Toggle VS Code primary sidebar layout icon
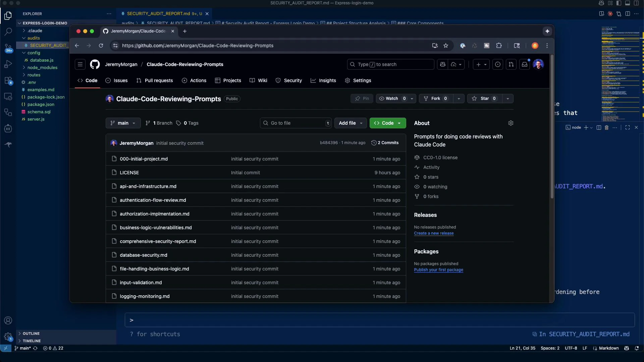This screenshot has width=644, height=362. (619, 3)
